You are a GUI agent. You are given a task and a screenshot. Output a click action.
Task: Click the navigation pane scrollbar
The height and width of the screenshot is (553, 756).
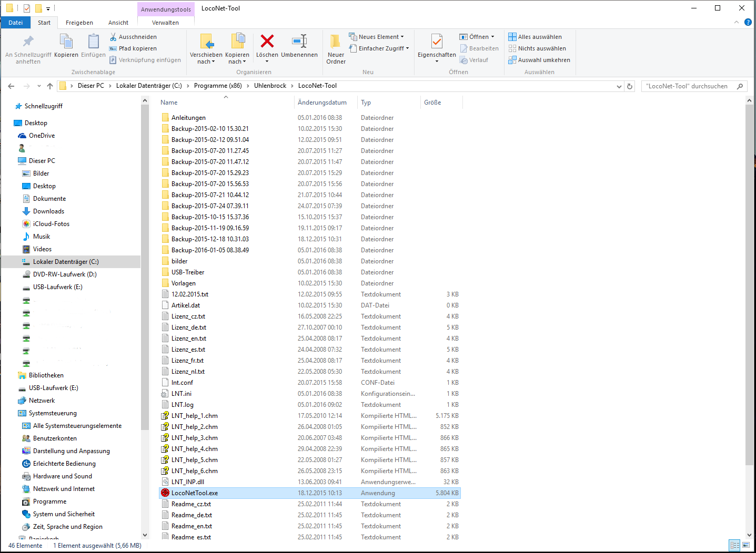(x=145, y=268)
